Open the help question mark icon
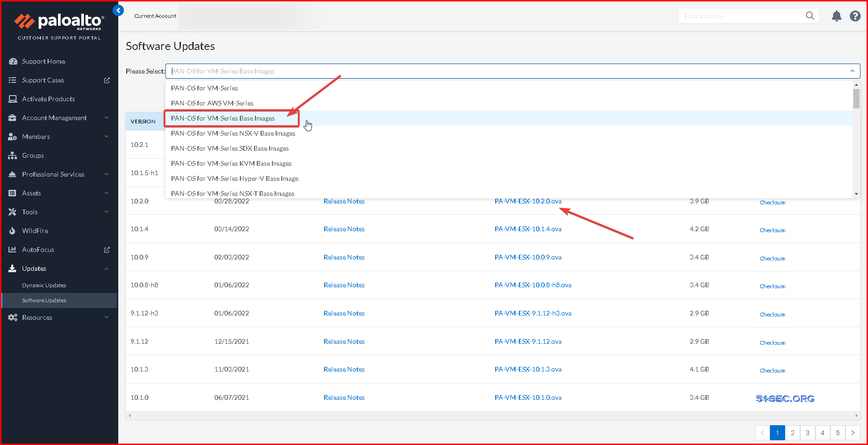868x445 pixels. pyautogui.click(x=855, y=16)
